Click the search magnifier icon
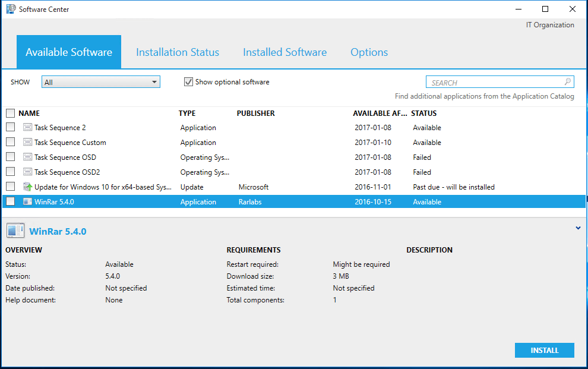 (568, 81)
